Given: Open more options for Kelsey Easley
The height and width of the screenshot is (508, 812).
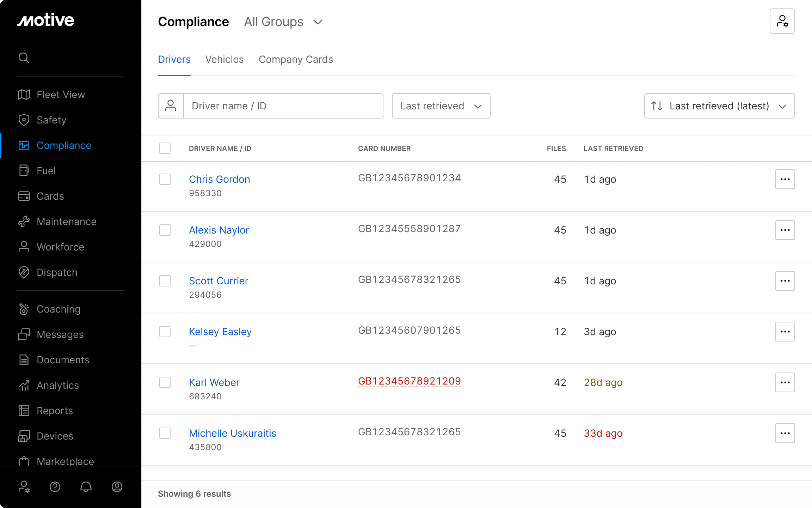Looking at the screenshot, I should tap(785, 332).
